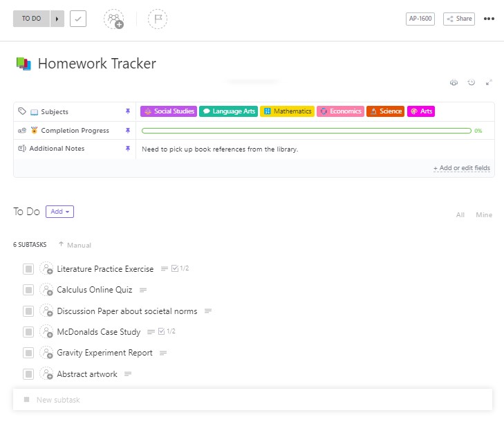Assign a person to Abstract artwork
Viewport: 504px width, 424px height.
click(47, 374)
